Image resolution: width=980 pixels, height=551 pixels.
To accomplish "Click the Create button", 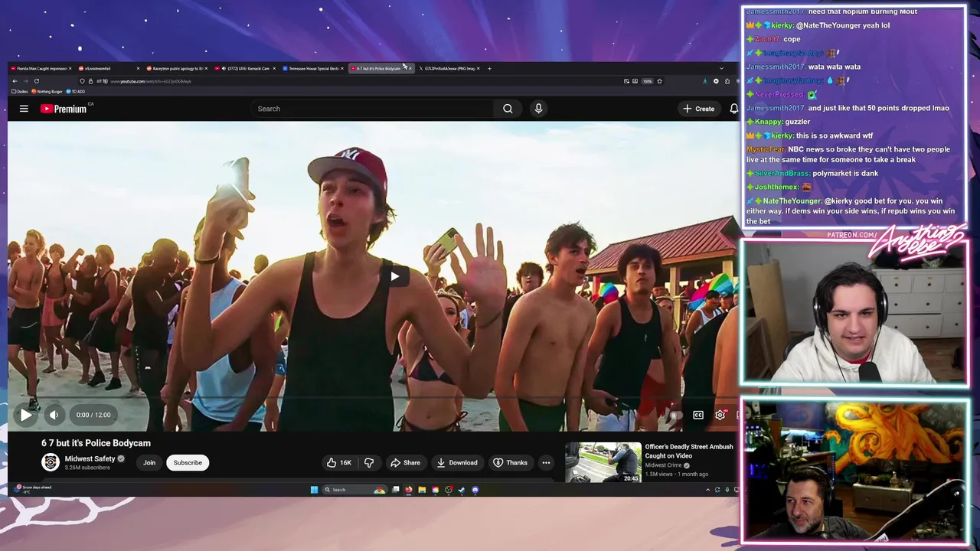I will (699, 109).
